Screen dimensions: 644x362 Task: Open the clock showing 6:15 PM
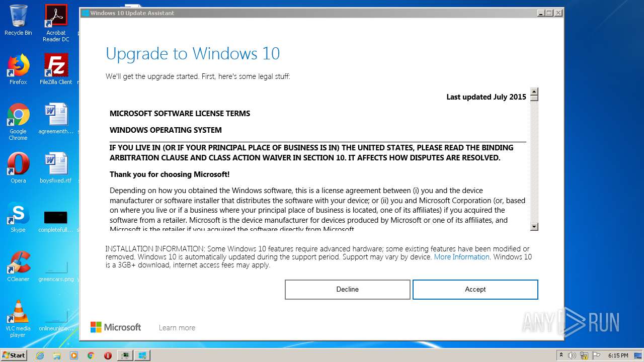tap(618, 355)
